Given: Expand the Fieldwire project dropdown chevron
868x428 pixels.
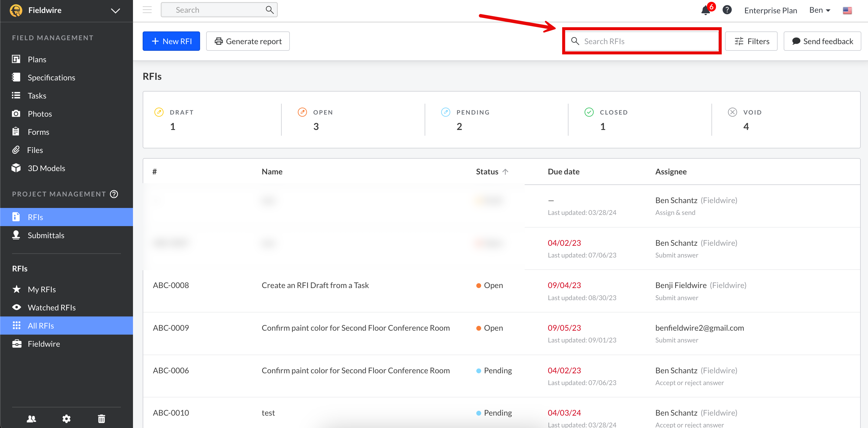Looking at the screenshot, I should (115, 11).
